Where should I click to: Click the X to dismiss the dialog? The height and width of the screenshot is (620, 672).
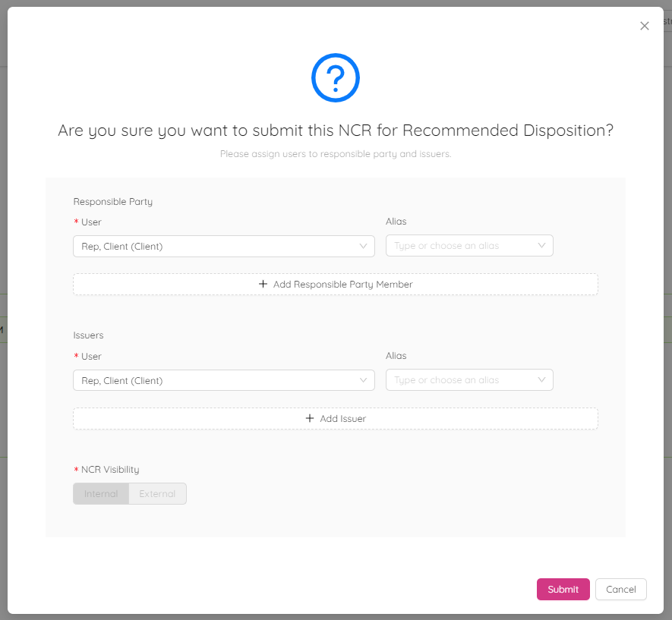(645, 25)
